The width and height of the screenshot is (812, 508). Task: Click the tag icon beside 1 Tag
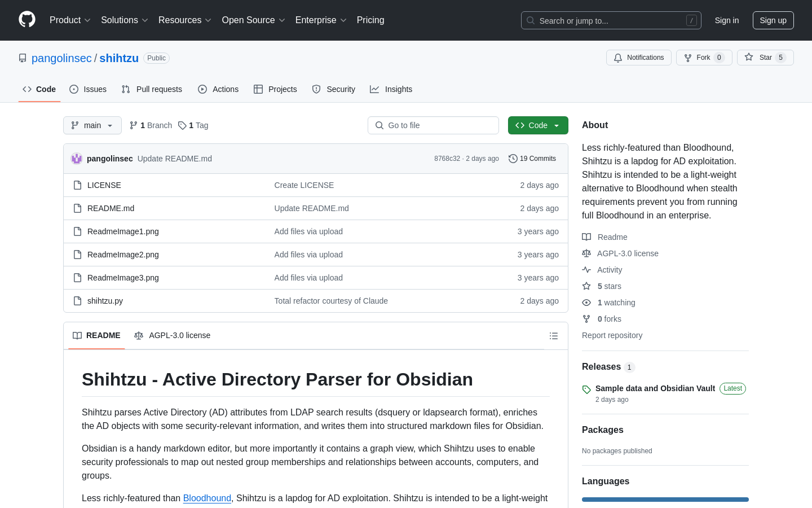point(182,125)
